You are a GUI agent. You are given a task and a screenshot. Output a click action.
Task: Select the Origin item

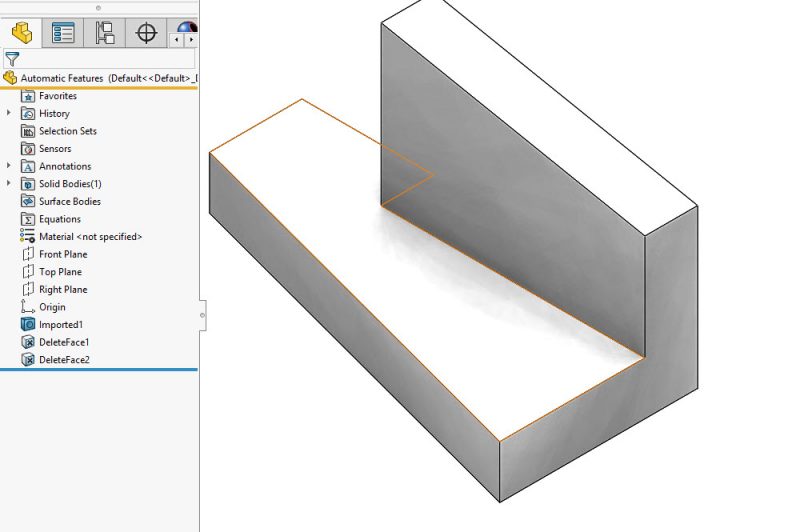point(52,307)
